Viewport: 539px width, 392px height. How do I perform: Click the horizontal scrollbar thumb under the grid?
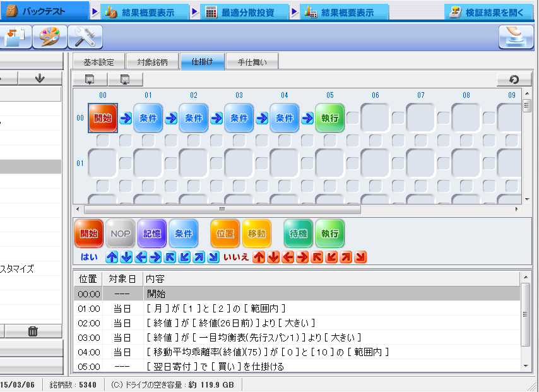coord(222,209)
